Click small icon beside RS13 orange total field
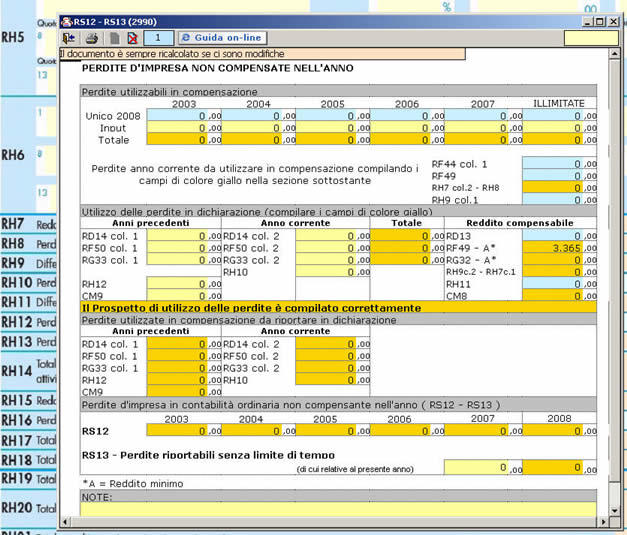627x535 pixels. (x=588, y=469)
